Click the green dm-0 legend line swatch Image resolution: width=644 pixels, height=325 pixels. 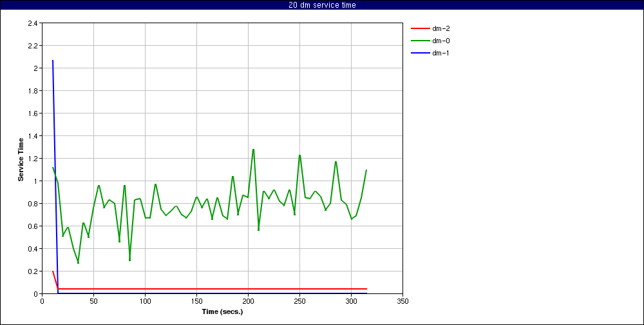tap(419, 41)
